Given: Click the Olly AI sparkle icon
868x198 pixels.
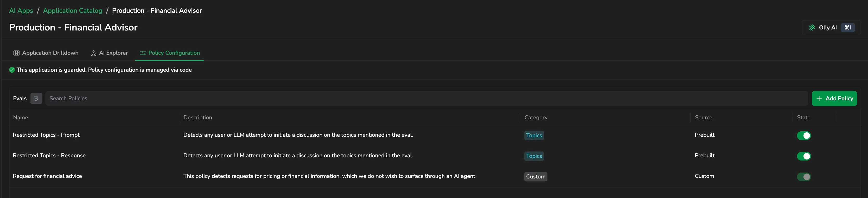Looking at the screenshot, I should pos(812,28).
